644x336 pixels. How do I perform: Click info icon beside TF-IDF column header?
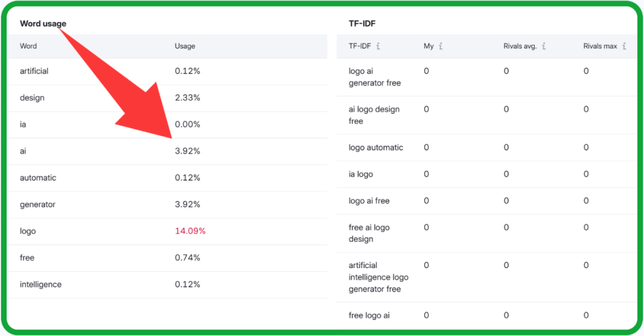tap(379, 46)
